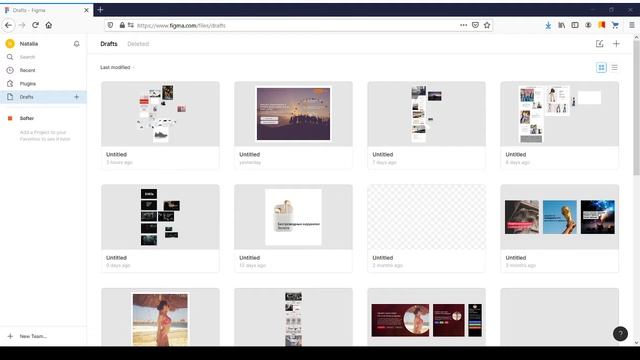Select the Drafts tab heading
Viewport: 640px width, 360px height.
(109, 44)
